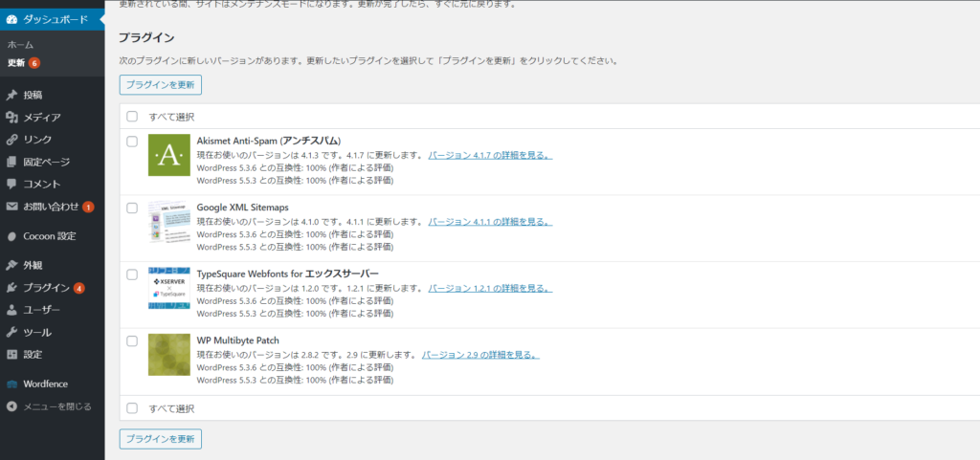
Task: Click the TypeSquare Webfonts plugin thumbnail
Action: [169, 289]
